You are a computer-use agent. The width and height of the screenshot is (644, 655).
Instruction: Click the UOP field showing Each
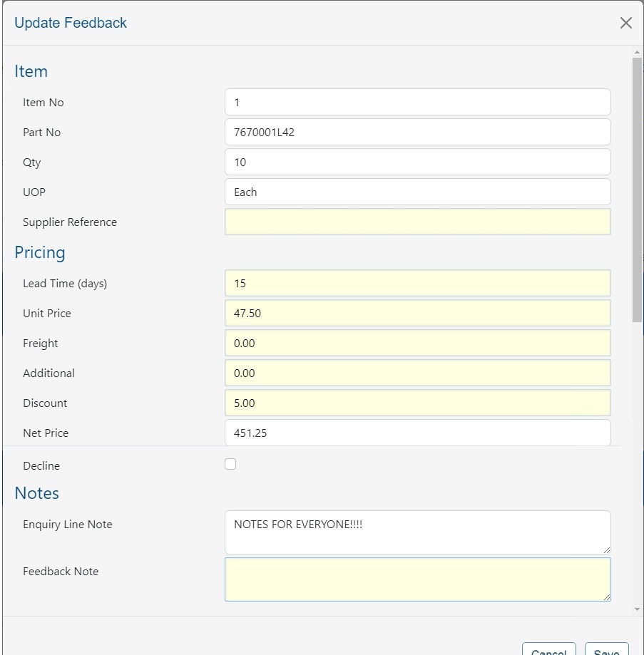417,192
